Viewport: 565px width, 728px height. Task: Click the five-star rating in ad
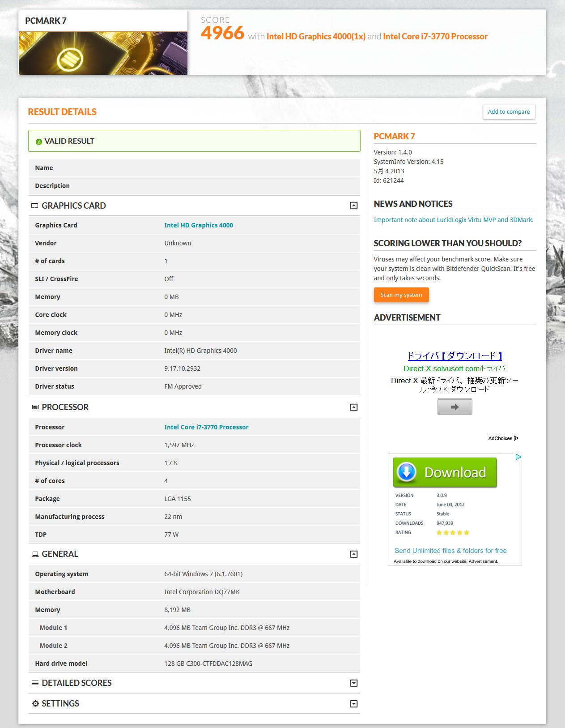point(453,533)
